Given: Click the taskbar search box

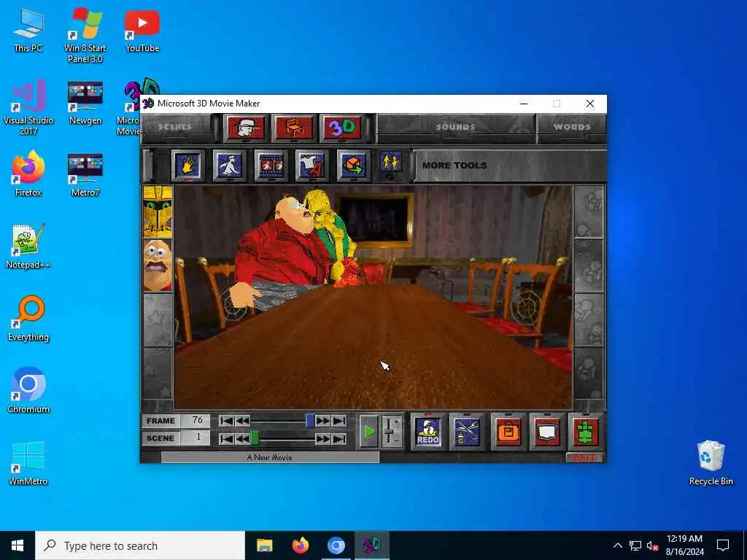Looking at the screenshot, I should coord(140,545).
